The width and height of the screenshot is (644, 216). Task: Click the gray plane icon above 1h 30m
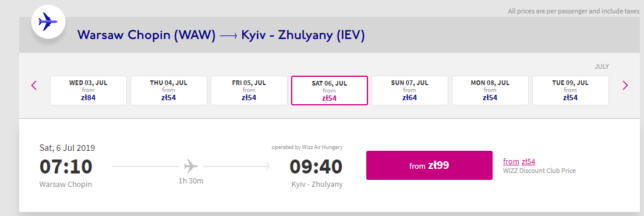(191, 167)
